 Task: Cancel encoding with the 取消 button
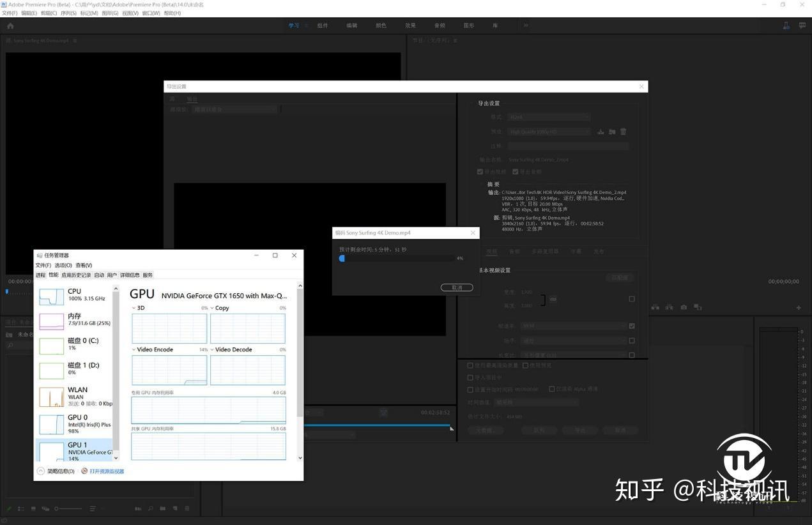click(457, 287)
